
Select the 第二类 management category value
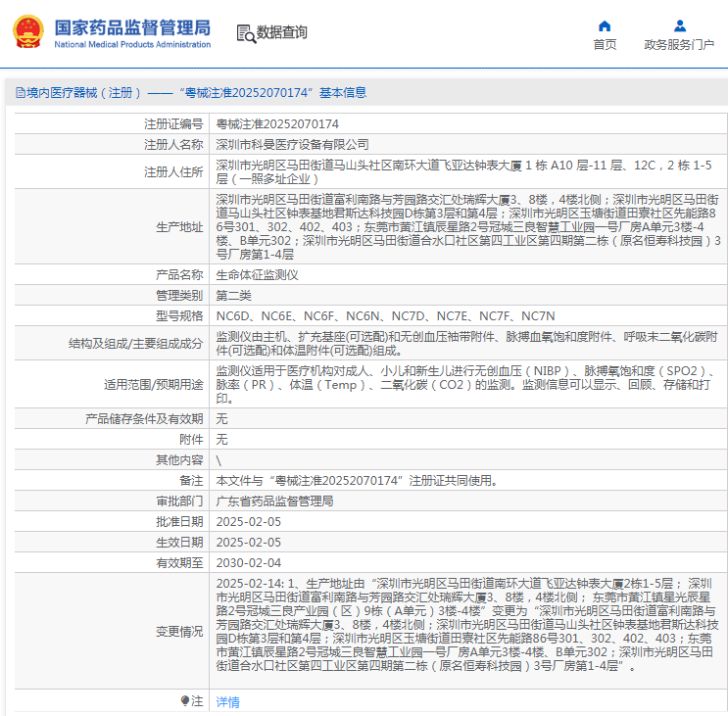point(233,295)
